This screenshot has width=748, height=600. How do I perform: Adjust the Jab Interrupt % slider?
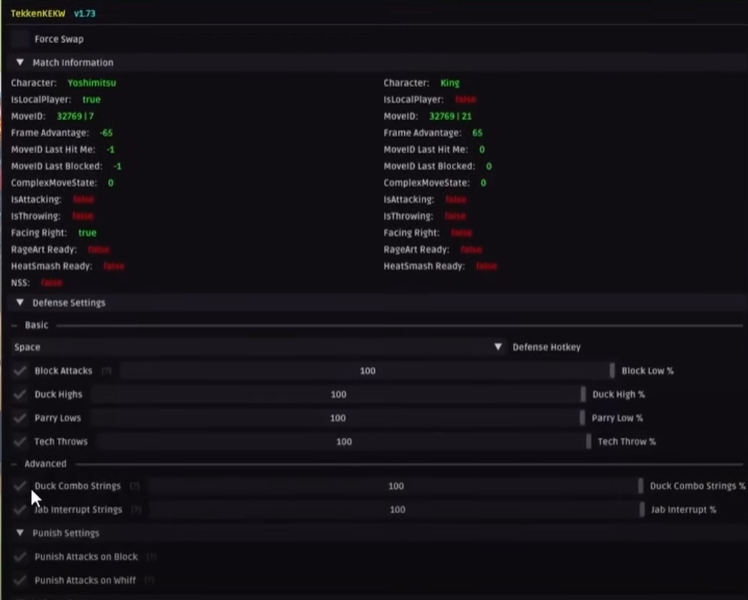click(397, 509)
